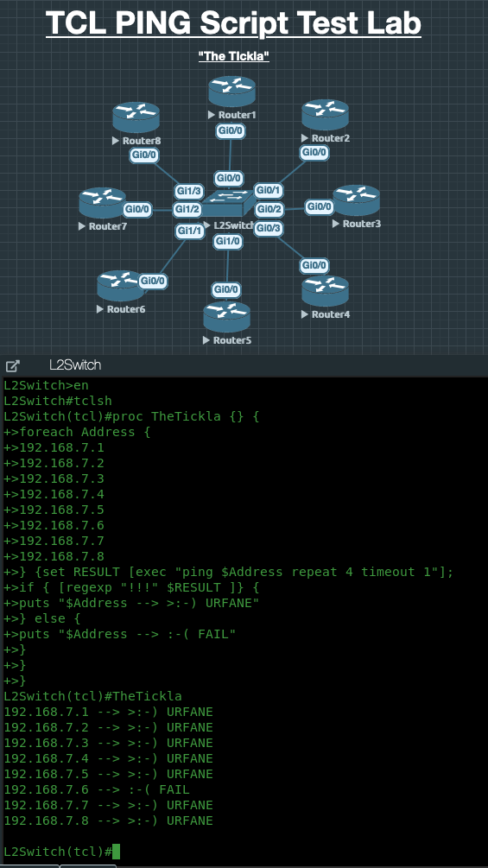Click the Router1 name label

[x=238, y=115]
